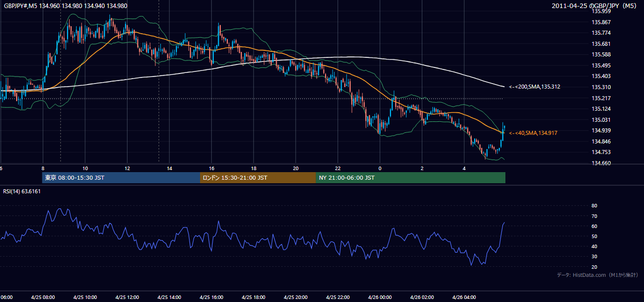Click the price axis value 135.588
This screenshot has width=644, height=302.
pos(602,54)
